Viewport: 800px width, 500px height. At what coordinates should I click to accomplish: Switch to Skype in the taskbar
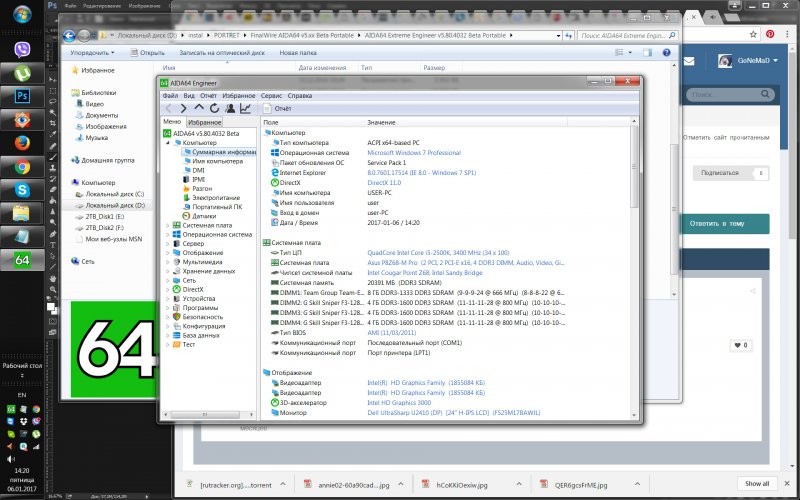(x=21, y=189)
